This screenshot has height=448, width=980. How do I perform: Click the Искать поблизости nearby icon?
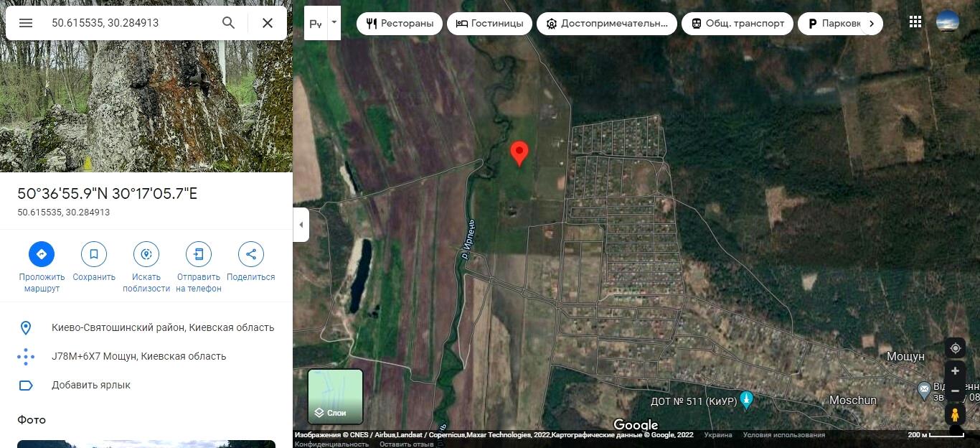click(x=146, y=254)
